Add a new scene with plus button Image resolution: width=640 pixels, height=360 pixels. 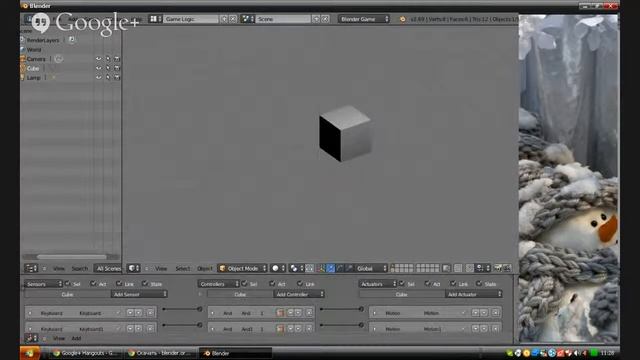[x=316, y=19]
